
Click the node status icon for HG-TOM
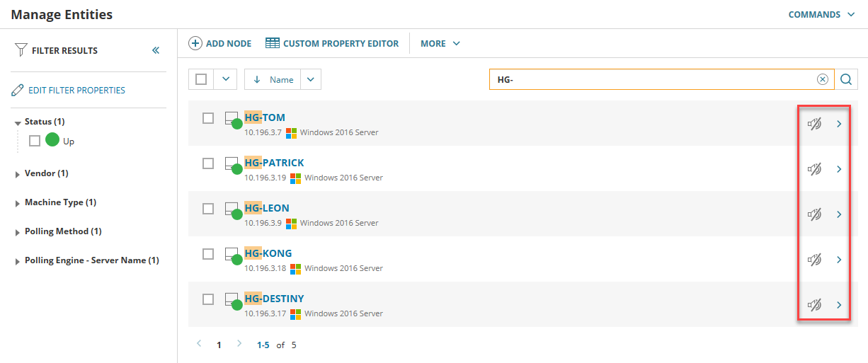(234, 120)
